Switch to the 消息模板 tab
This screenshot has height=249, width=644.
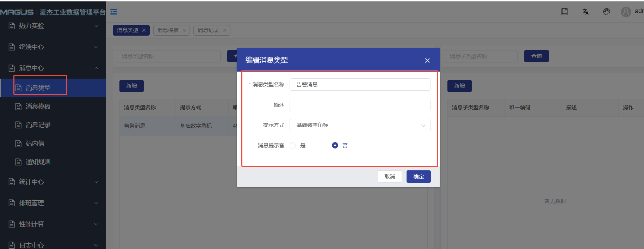pos(168,30)
